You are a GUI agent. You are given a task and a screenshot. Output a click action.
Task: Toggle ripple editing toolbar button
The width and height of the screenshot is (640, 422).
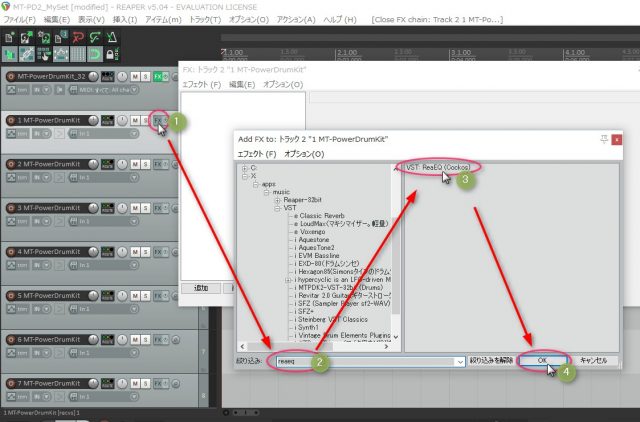(44, 54)
